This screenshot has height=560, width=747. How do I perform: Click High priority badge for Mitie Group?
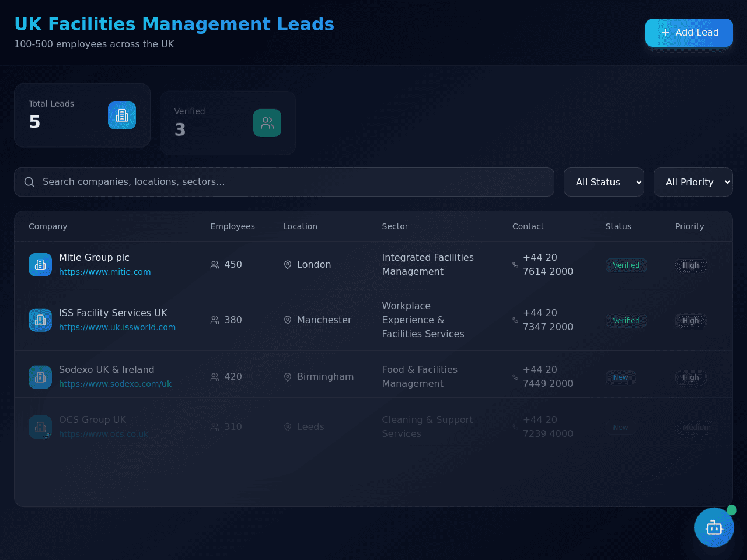[x=691, y=265]
